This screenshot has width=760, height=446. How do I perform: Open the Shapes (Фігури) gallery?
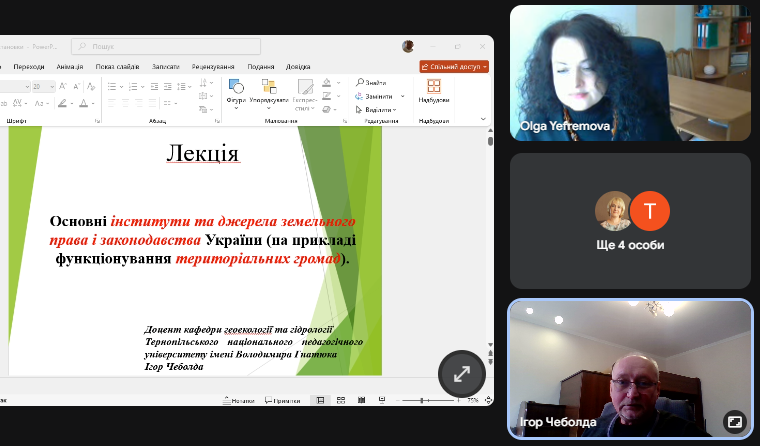(x=236, y=94)
